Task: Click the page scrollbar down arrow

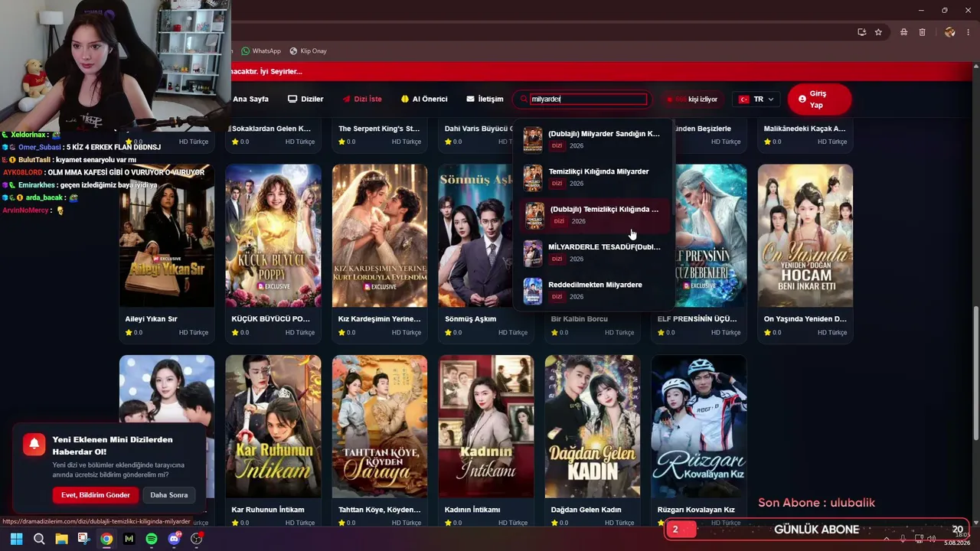Action: click(x=975, y=523)
